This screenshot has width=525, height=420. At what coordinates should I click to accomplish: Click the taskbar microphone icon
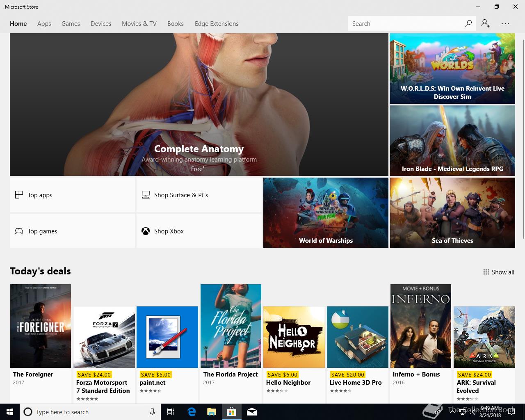[152, 412]
